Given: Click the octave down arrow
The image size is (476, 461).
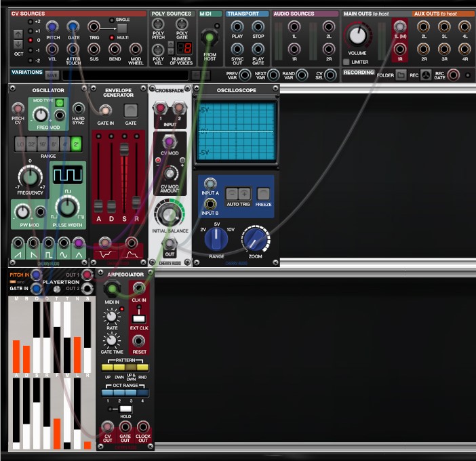Looking at the screenshot, I should 18,44.
